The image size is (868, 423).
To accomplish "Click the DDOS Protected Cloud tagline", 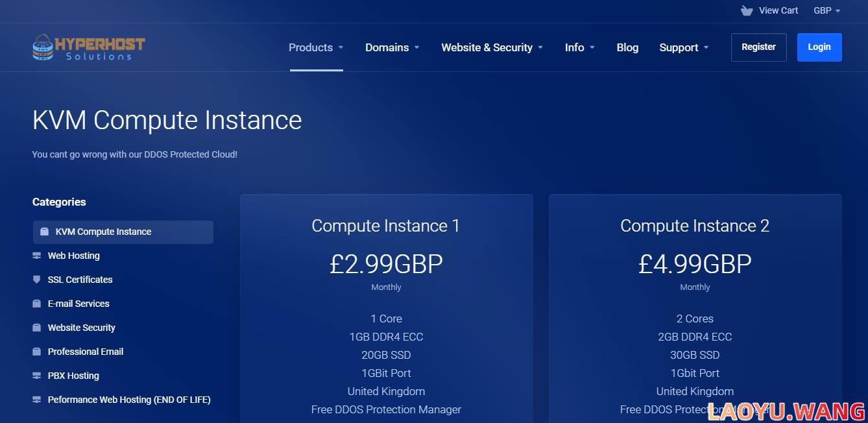I will [135, 154].
